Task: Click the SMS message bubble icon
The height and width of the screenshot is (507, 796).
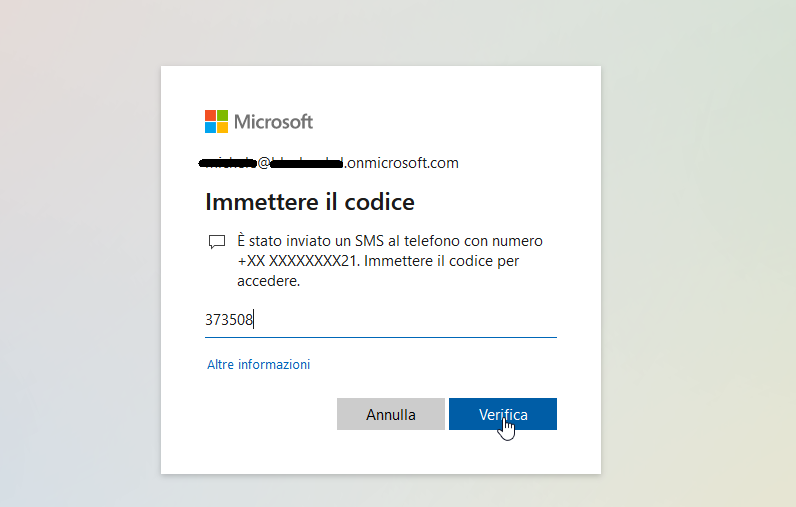Action: pos(217,242)
